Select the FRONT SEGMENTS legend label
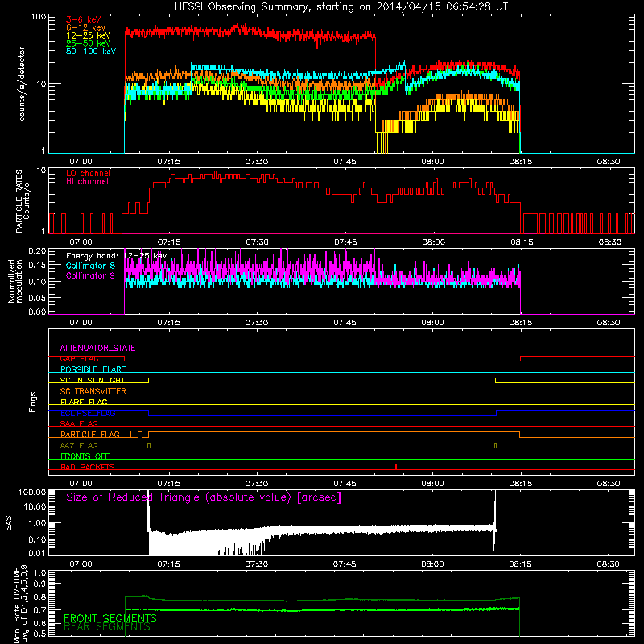 click(110, 618)
